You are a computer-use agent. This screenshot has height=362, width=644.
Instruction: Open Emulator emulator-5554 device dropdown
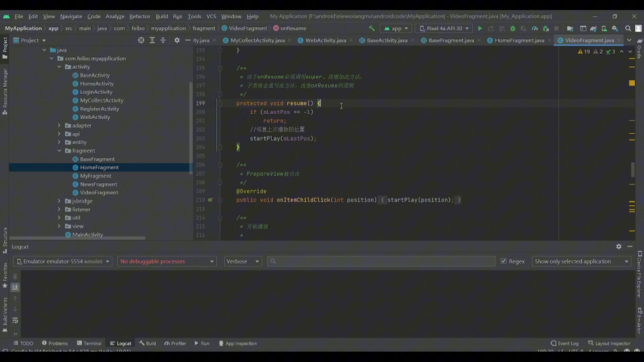click(x=63, y=261)
